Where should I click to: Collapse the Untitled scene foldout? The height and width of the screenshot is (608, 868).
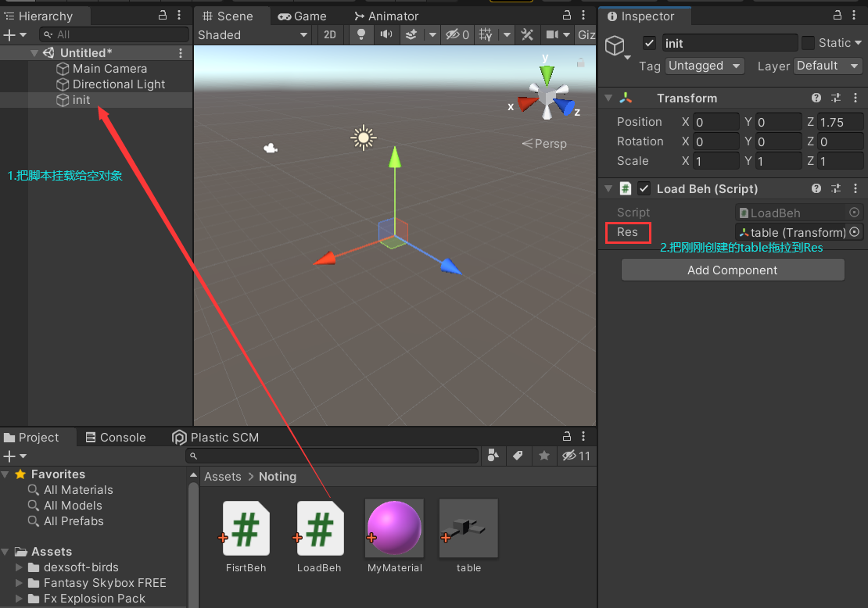[34, 53]
